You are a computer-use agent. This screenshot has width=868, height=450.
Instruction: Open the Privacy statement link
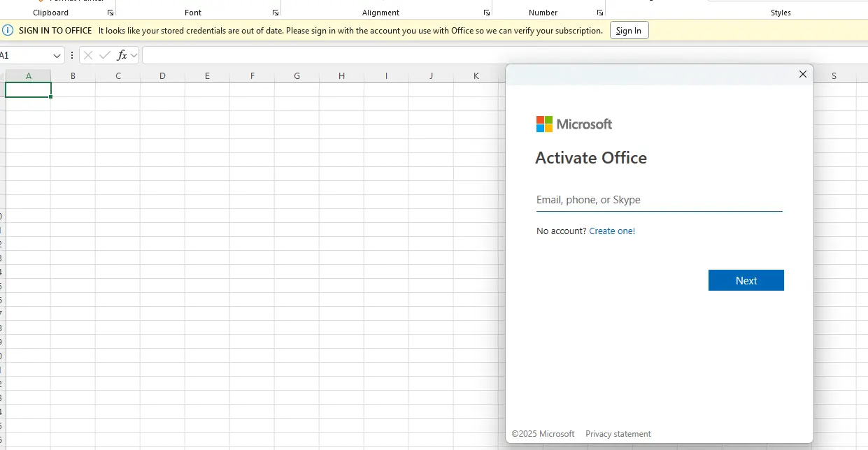coord(618,434)
